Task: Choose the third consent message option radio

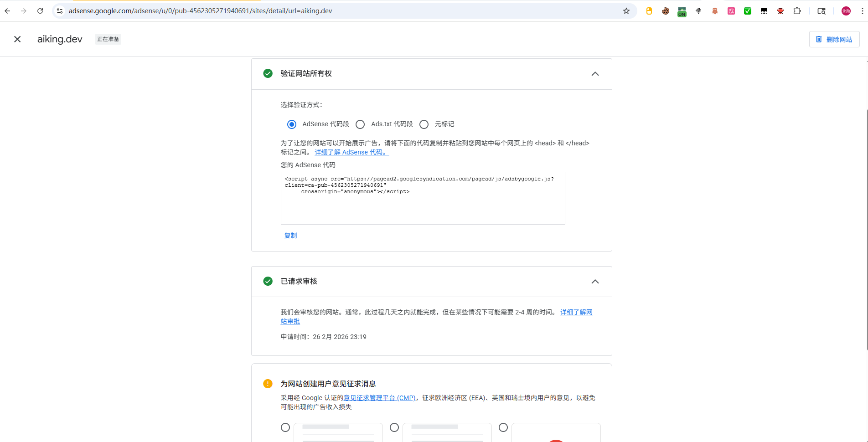Action: click(503, 427)
